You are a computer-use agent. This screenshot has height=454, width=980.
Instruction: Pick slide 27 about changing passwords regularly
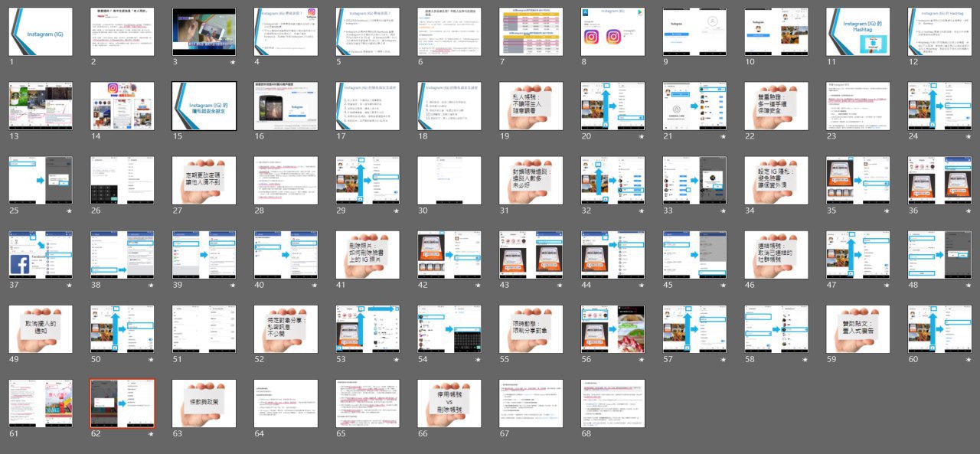pyautogui.click(x=204, y=181)
